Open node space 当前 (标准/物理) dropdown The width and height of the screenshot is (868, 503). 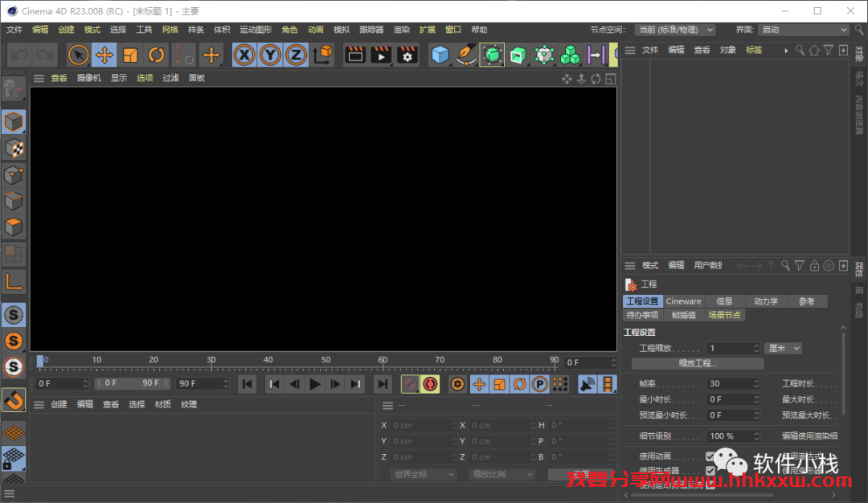click(675, 30)
